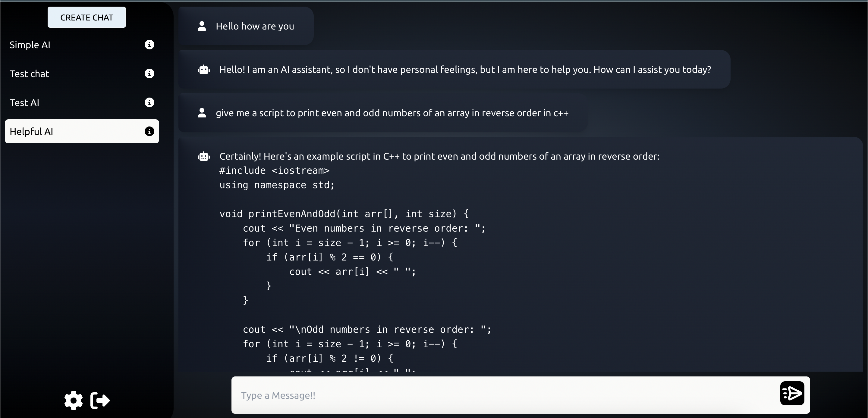Click the 'Hello how are you' message bubble
The image size is (868, 418).
pos(255,26)
